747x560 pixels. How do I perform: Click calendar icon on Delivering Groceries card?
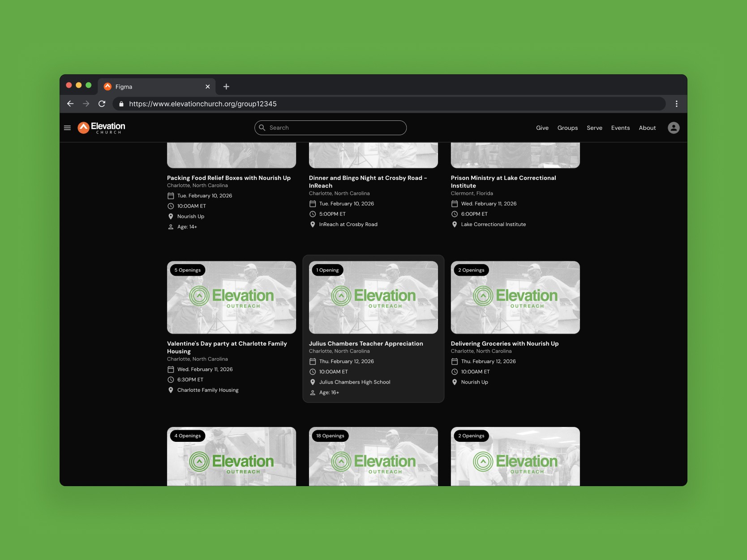tap(455, 361)
